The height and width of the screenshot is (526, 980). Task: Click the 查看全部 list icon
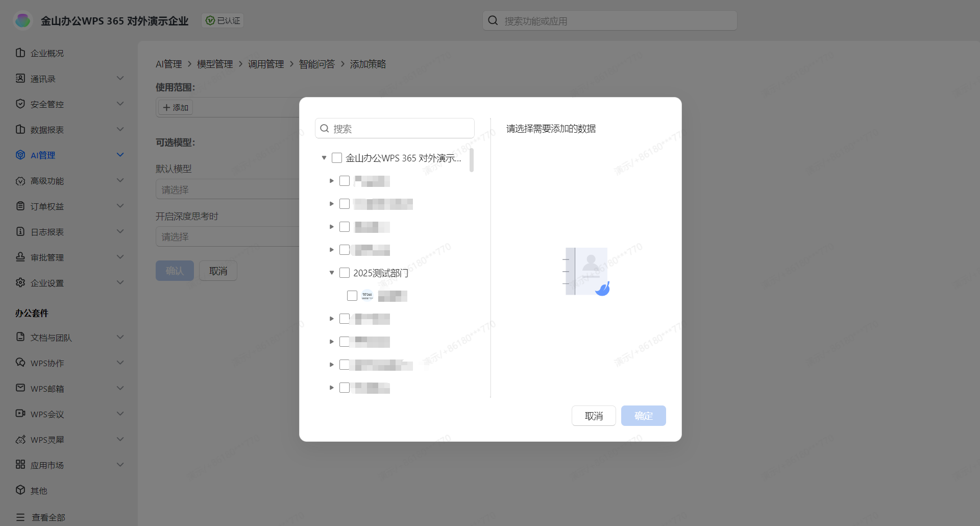point(20,517)
